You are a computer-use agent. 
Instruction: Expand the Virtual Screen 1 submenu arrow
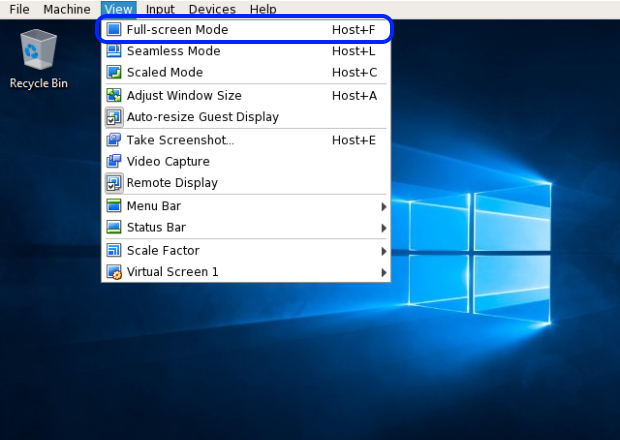(x=383, y=272)
